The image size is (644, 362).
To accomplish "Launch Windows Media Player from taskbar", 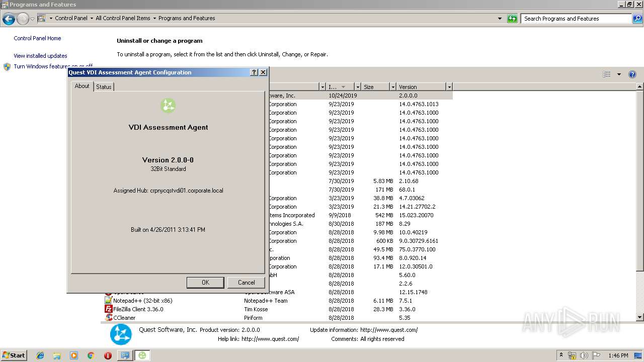I will 74,355.
